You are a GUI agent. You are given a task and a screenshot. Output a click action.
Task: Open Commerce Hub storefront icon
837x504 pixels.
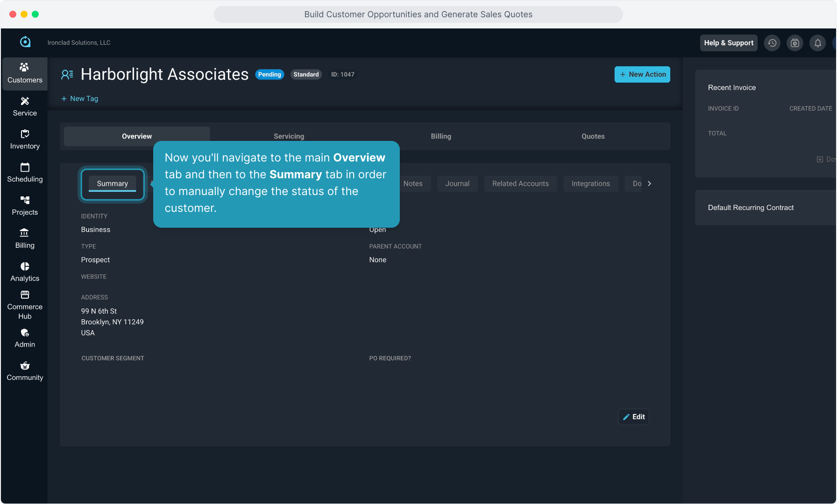click(25, 295)
